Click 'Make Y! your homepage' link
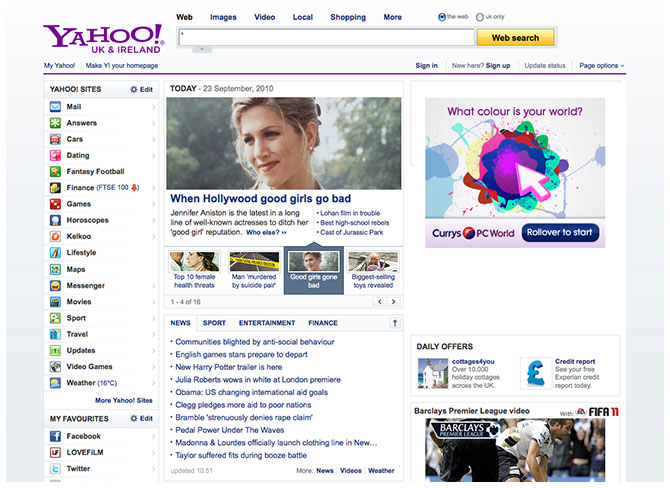 (122, 65)
